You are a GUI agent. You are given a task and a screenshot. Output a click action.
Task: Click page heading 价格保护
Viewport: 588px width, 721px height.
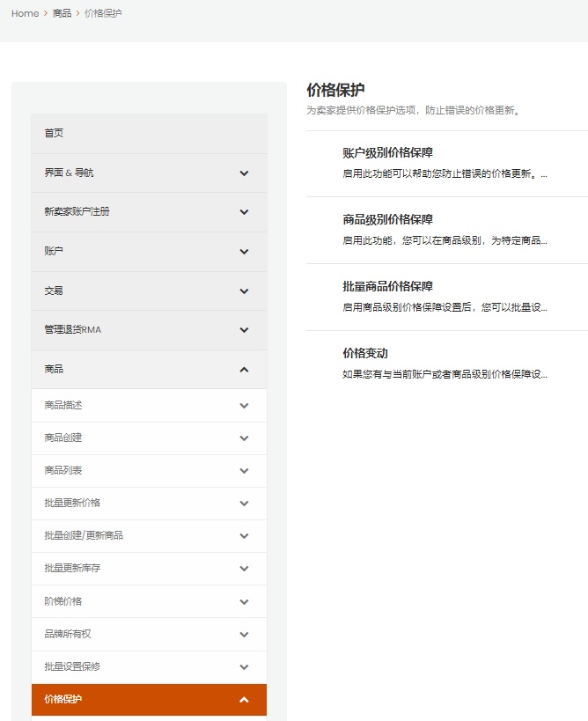335,90
